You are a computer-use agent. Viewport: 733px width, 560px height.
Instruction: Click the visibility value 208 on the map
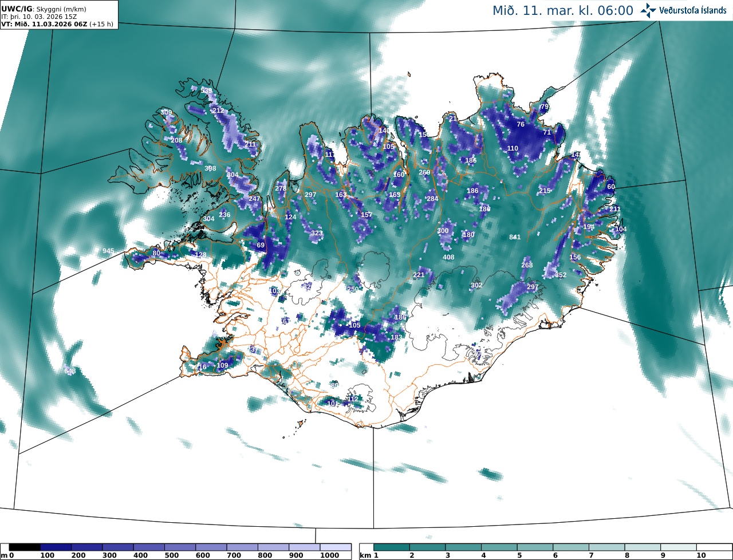176,140
